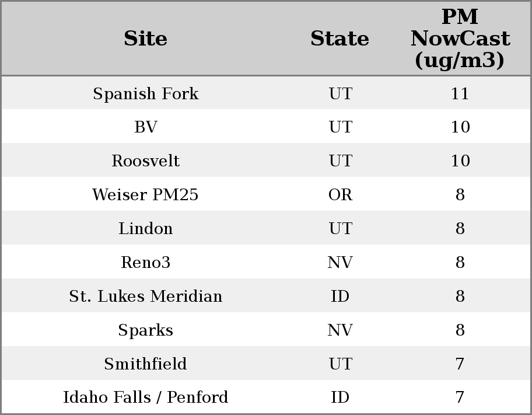Select the Sparks site cell
Screen dimensions: 532x415
click(x=145, y=330)
